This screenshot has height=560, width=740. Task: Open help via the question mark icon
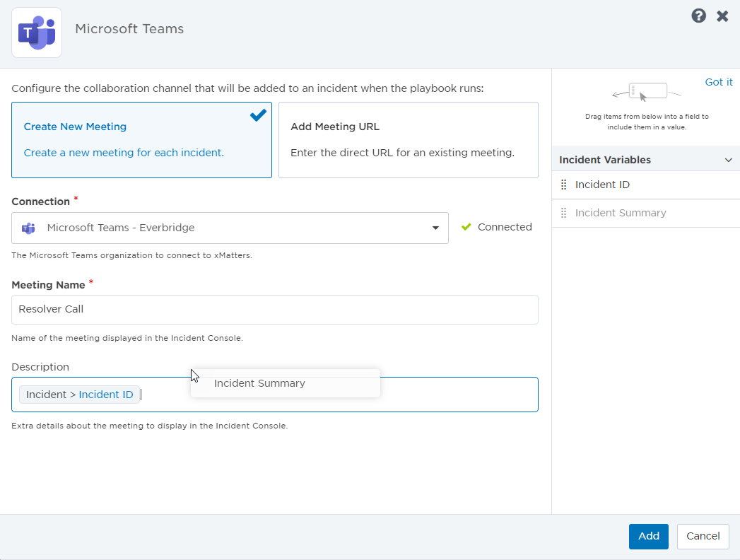pos(698,16)
